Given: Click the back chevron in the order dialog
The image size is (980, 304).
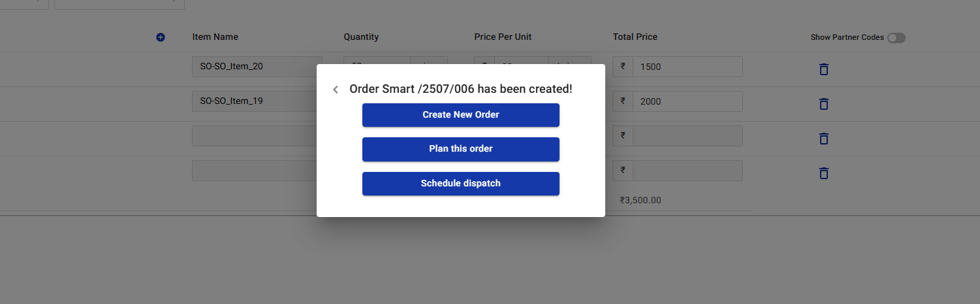Looking at the screenshot, I should click(336, 90).
